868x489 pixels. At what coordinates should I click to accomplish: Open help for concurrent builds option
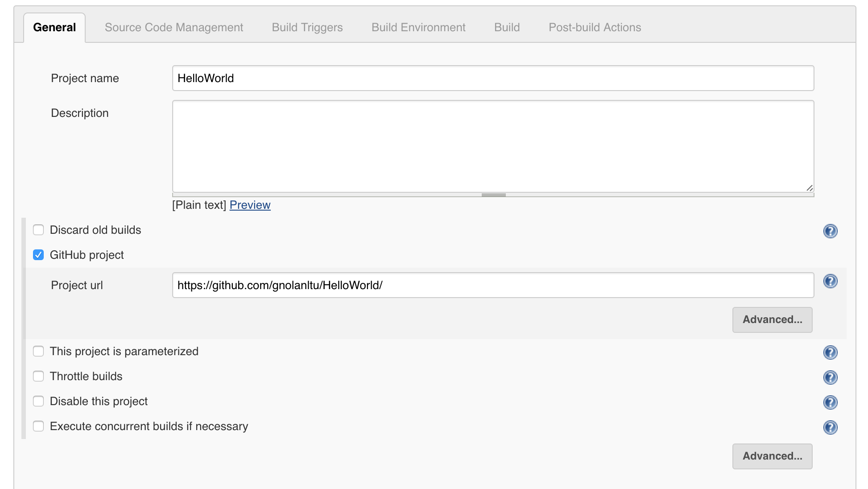pos(830,427)
